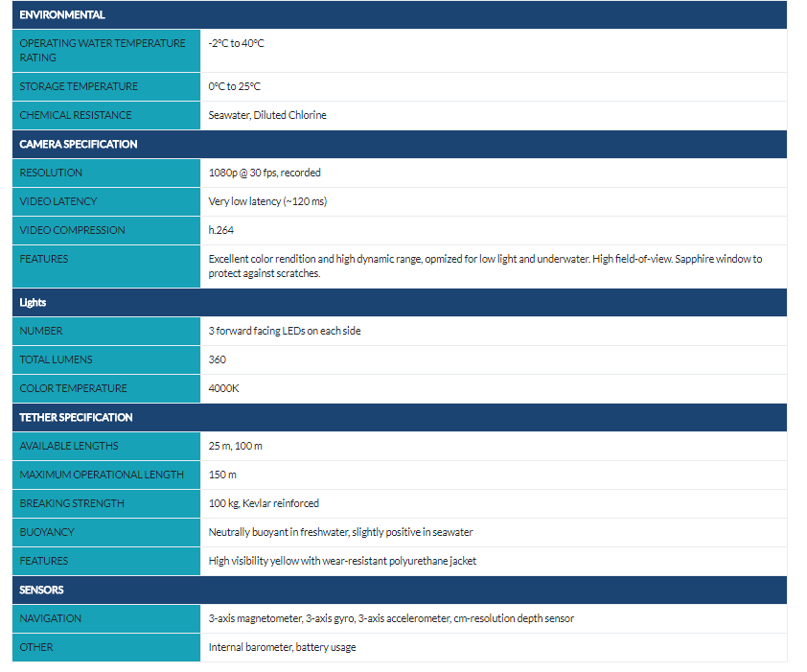The width and height of the screenshot is (807, 672).
Task: Click the h.264 value
Action: pos(220,230)
